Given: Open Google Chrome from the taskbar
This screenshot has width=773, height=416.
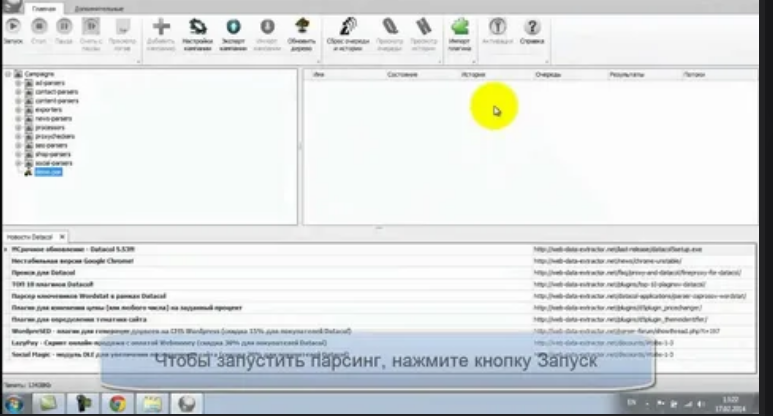Looking at the screenshot, I should [117, 404].
